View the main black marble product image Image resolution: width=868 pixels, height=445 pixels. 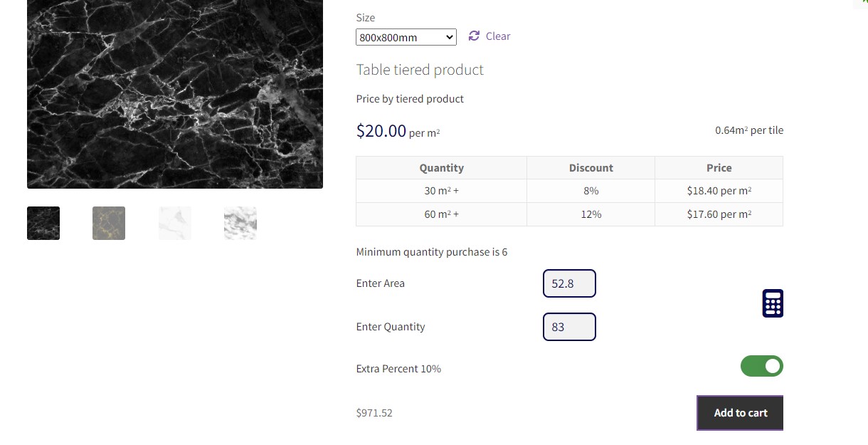pos(174,93)
